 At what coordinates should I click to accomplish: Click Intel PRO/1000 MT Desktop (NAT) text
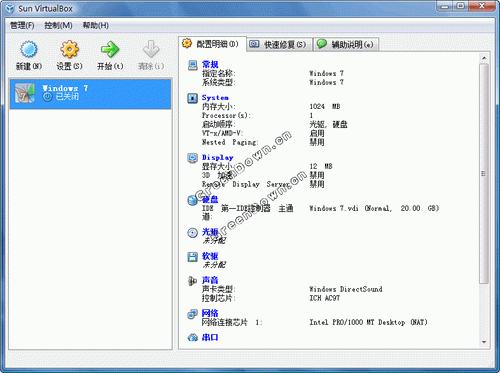(x=368, y=322)
